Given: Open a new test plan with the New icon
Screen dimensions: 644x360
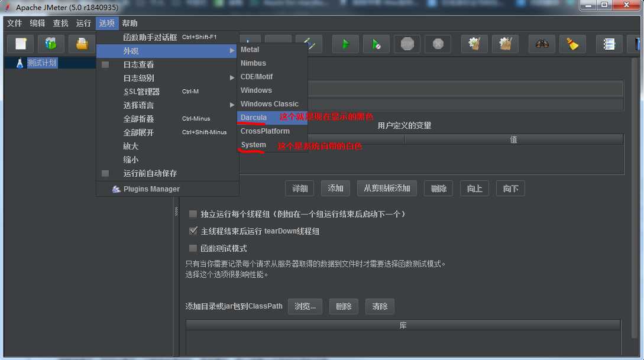Looking at the screenshot, I should [x=20, y=44].
